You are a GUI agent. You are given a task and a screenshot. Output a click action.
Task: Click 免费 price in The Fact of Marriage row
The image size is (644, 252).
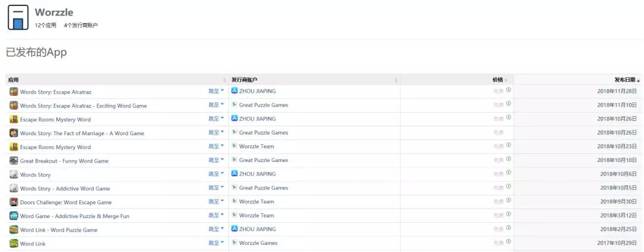(x=498, y=133)
